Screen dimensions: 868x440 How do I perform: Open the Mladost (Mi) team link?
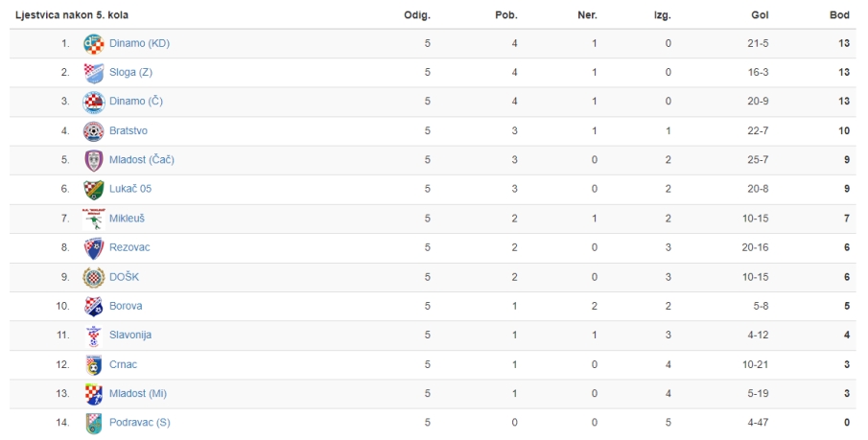(138, 394)
